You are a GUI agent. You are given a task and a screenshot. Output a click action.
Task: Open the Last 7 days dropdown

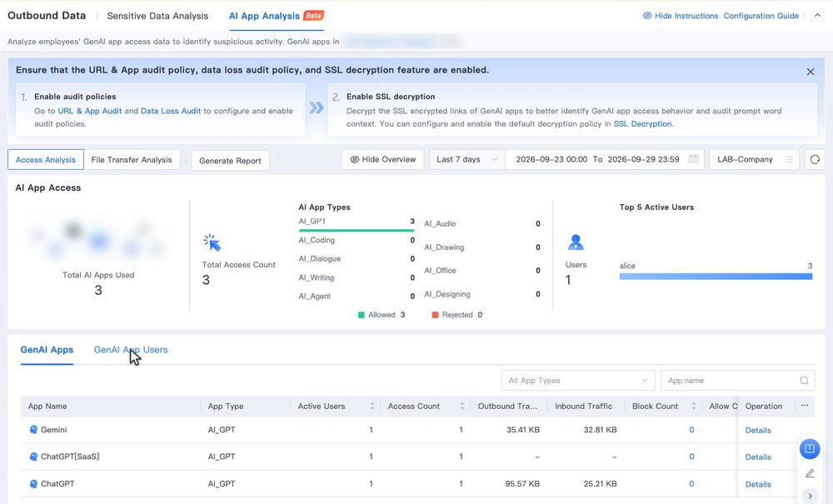coord(467,159)
